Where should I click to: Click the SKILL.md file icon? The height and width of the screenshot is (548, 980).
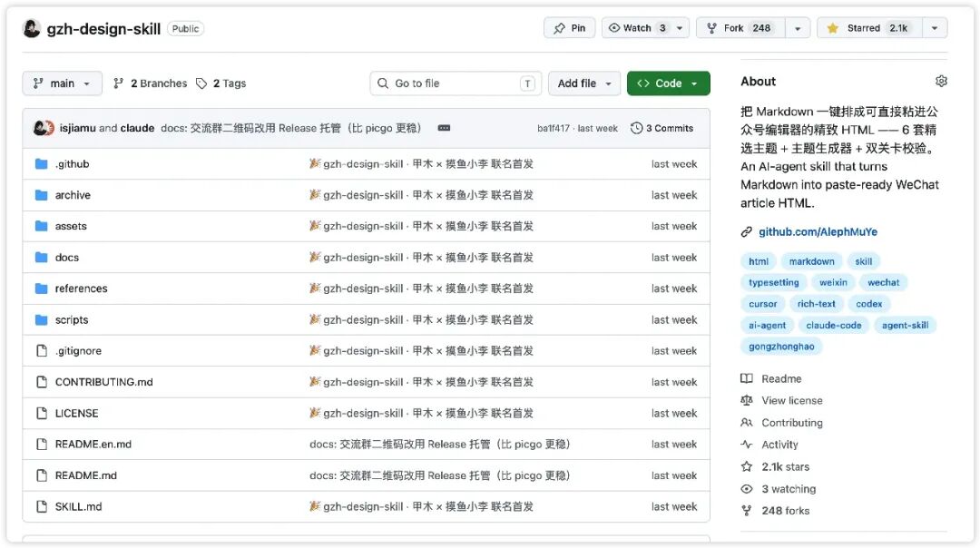tap(41, 507)
